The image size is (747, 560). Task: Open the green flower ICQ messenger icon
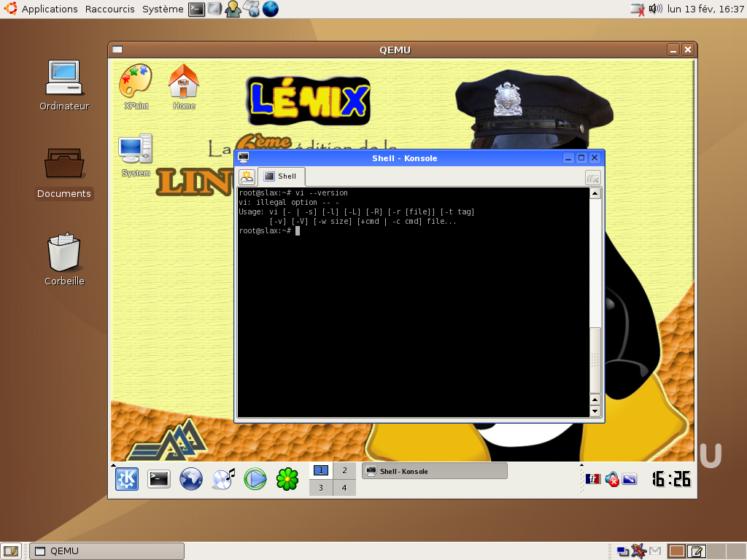[x=287, y=479]
